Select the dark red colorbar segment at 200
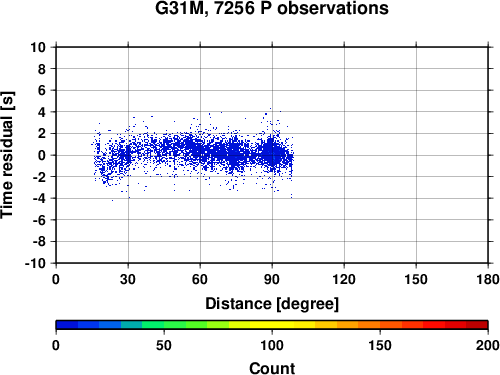The height and width of the screenshot is (375, 500). coord(477,325)
